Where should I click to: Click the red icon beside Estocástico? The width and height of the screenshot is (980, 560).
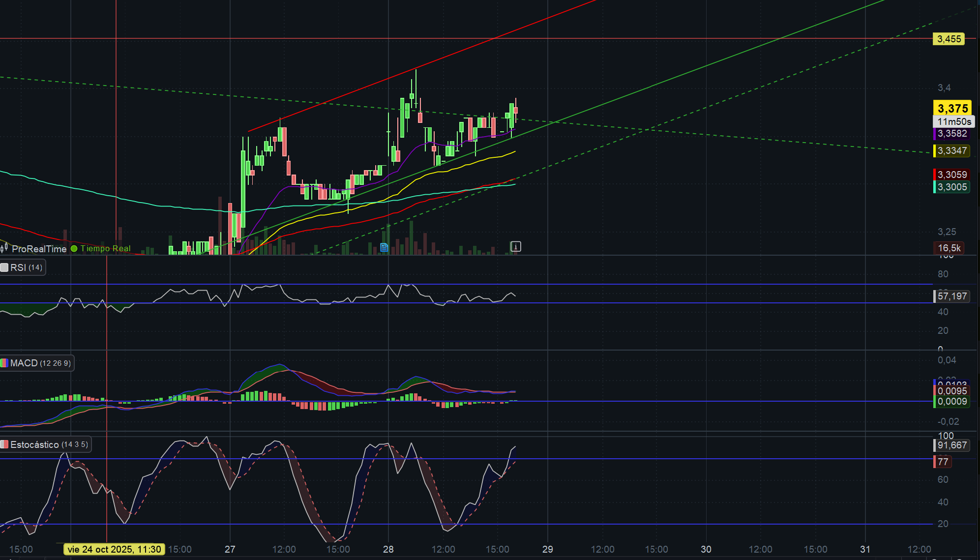pyautogui.click(x=4, y=444)
